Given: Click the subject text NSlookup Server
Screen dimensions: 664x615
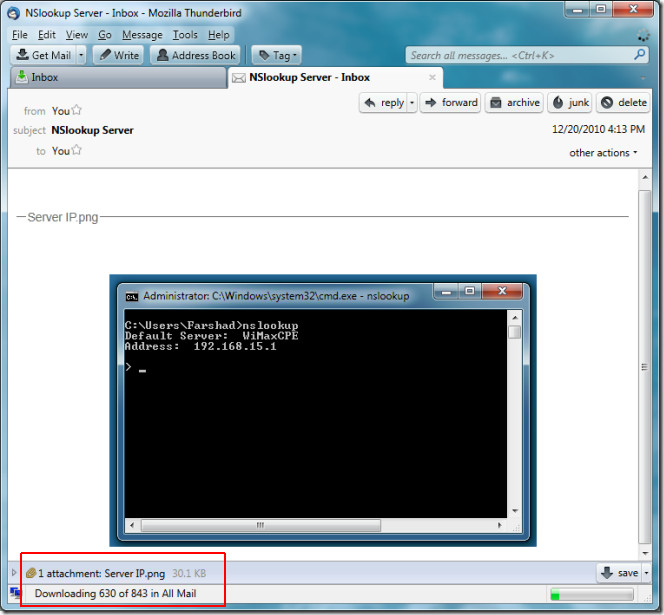Looking at the screenshot, I should point(92,130).
